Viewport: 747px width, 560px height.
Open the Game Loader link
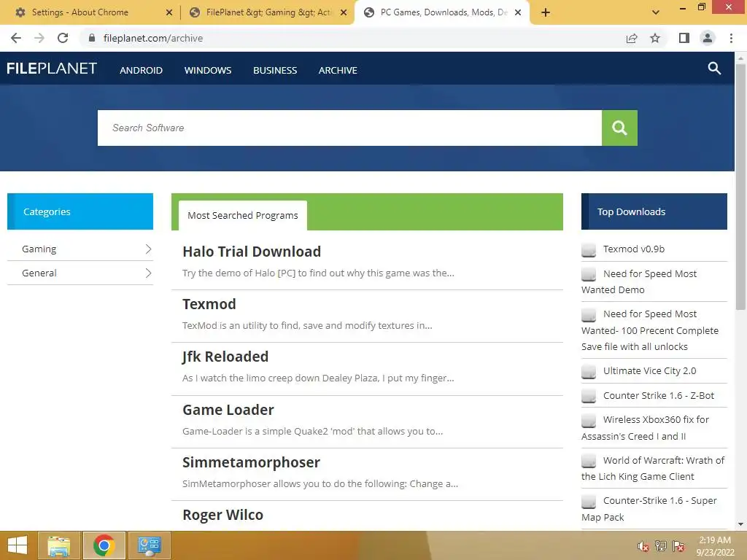(x=228, y=410)
